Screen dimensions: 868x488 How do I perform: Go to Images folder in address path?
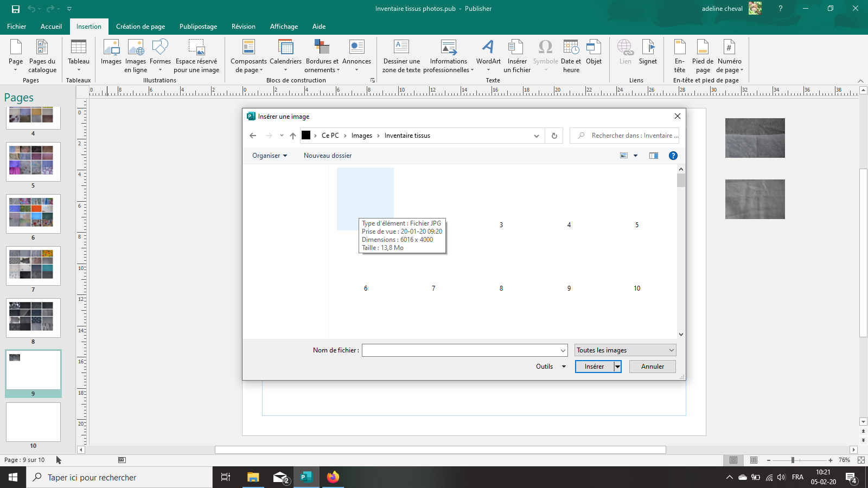click(x=361, y=136)
